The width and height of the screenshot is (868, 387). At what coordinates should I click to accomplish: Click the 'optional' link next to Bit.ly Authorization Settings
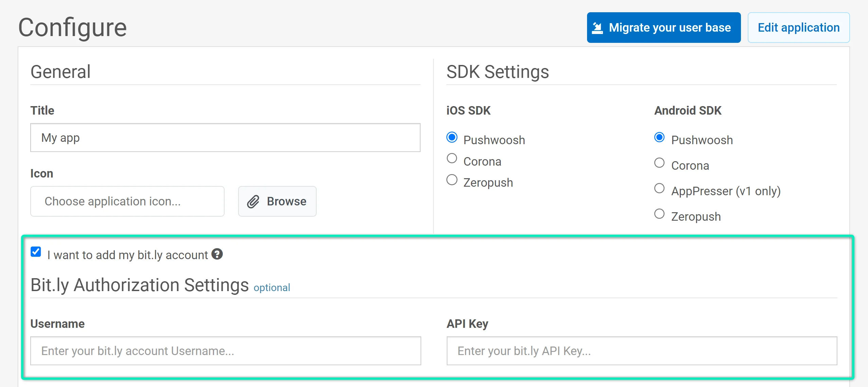[271, 287]
